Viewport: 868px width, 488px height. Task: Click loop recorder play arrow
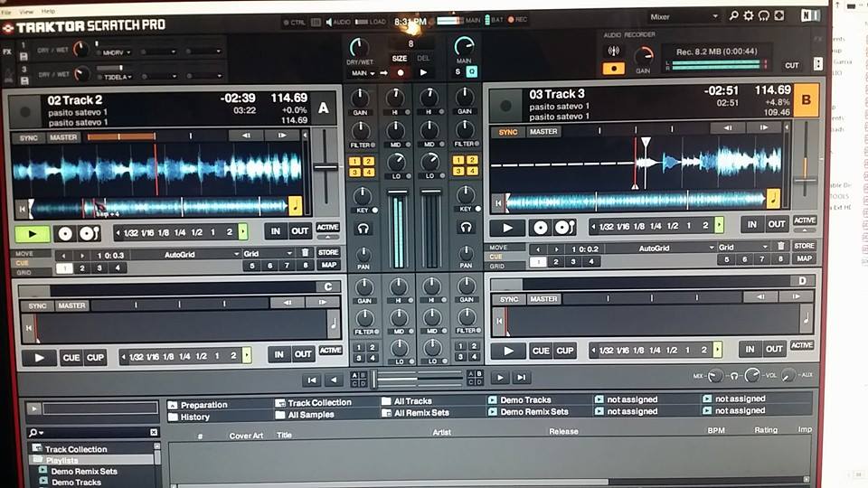coord(423,72)
